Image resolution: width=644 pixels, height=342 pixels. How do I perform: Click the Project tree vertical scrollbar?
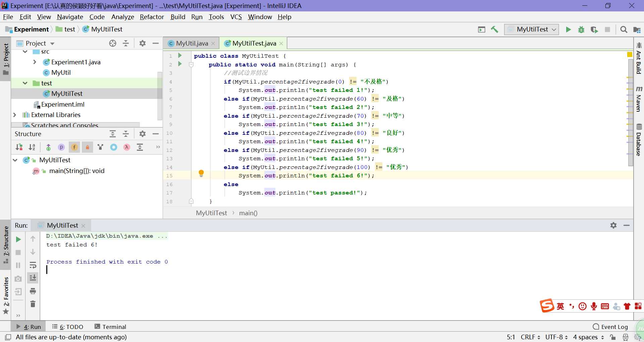click(160, 96)
